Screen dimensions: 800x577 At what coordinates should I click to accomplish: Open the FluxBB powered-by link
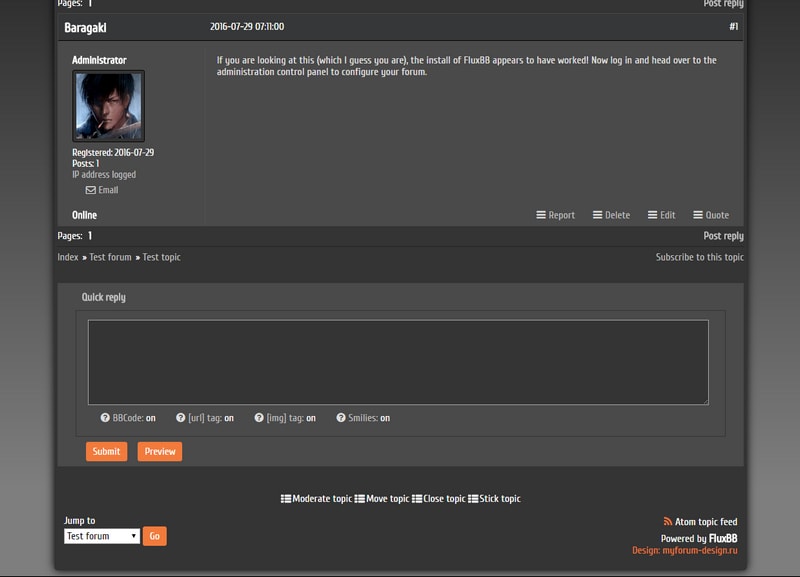click(723, 539)
